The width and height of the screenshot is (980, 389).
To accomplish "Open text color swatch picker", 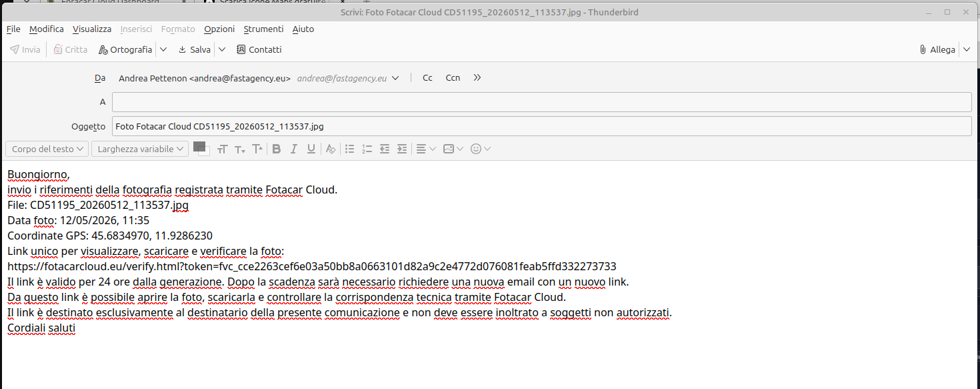I will tap(201, 149).
